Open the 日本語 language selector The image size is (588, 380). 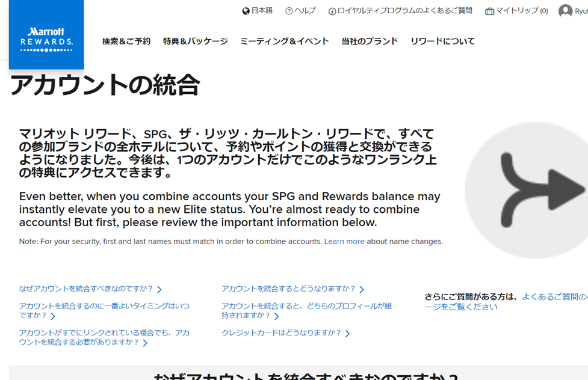pyautogui.click(x=262, y=11)
